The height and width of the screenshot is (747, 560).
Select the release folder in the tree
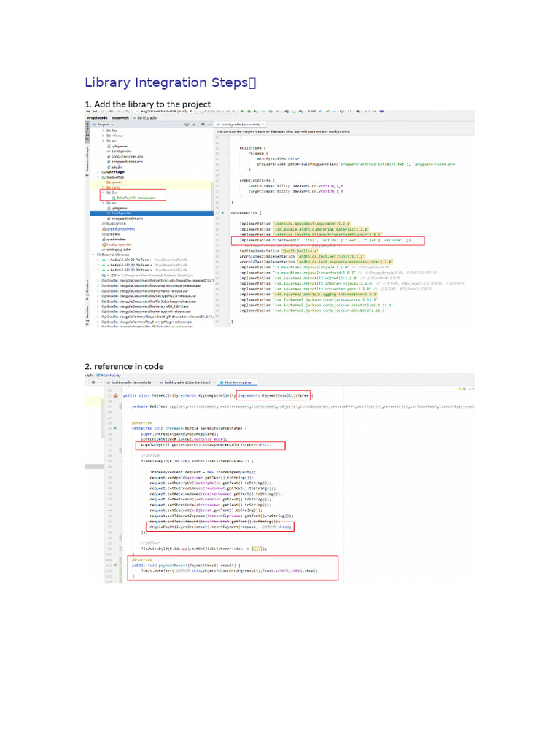pyautogui.click(x=114, y=136)
